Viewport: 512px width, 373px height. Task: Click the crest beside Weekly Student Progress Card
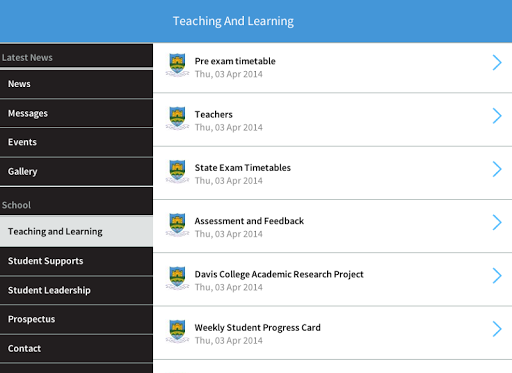177,331
